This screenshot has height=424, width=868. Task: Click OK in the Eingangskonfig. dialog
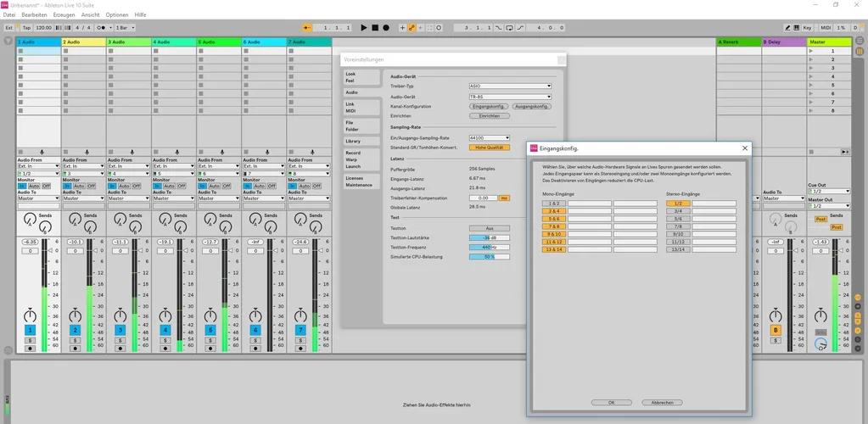[x=613, y=402]
